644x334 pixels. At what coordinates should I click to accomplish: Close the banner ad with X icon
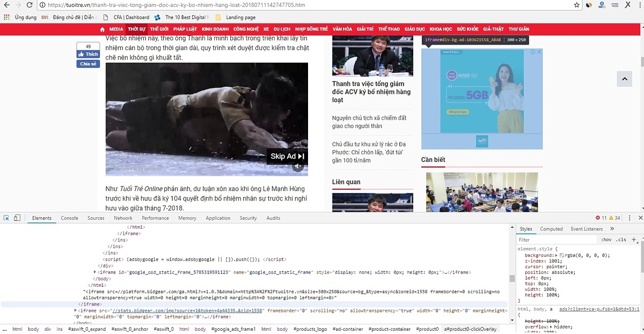(x=539, y=52)
